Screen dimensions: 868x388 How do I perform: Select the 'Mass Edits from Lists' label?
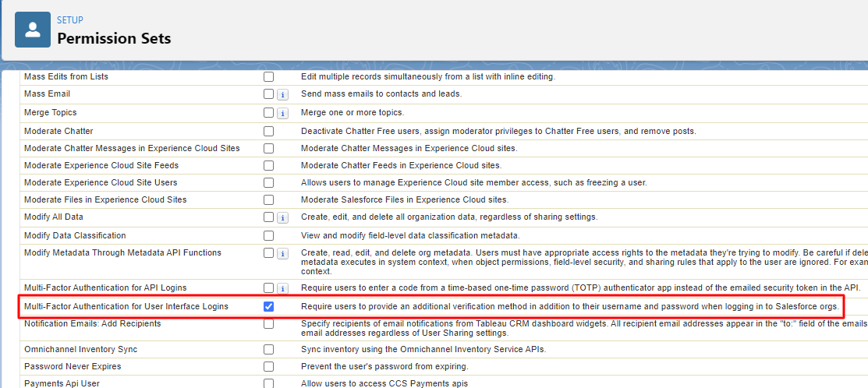click(66, 77)
